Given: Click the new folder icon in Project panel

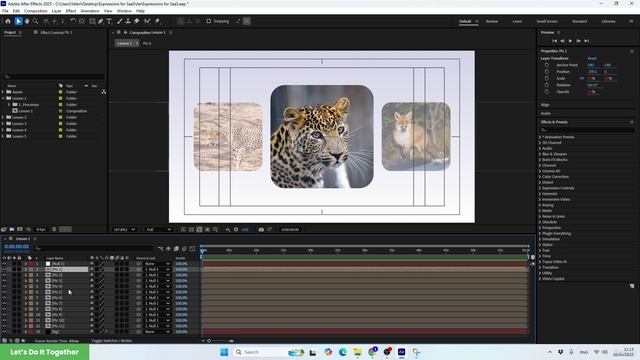Looking at the screenshot, I should [12, 229].
